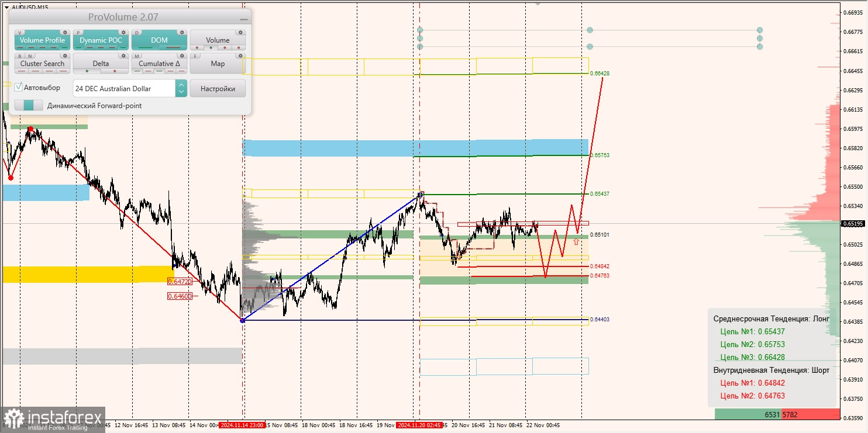
Task: Click the V hotkey tag on Volume Profile
Action: coord(20,33)
